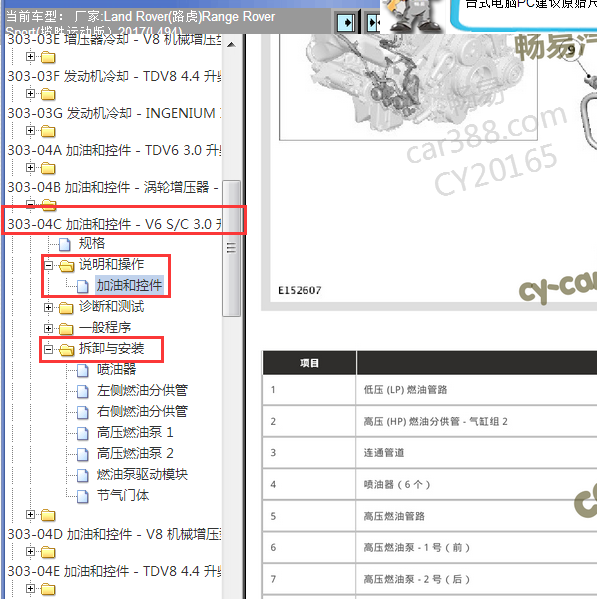The height and width of the screenshot is (599, 597).
Task: Open the 规格 document
Action: point(92,243)
